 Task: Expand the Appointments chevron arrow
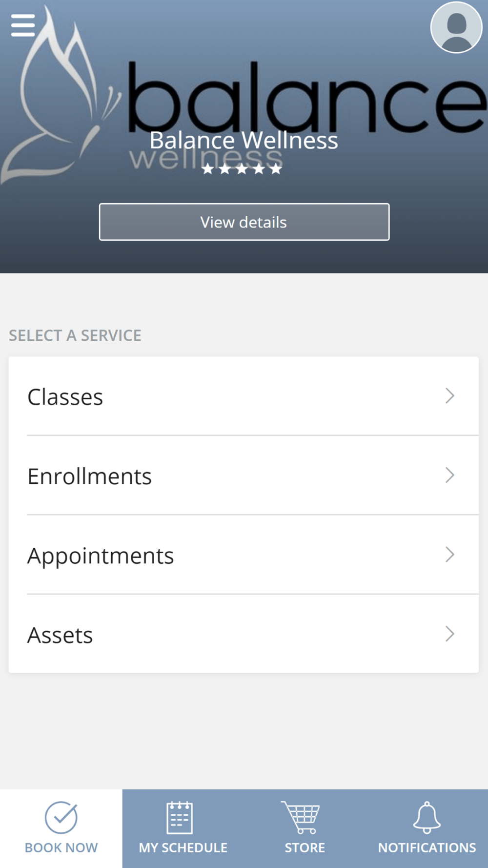[x=450, y=555]
